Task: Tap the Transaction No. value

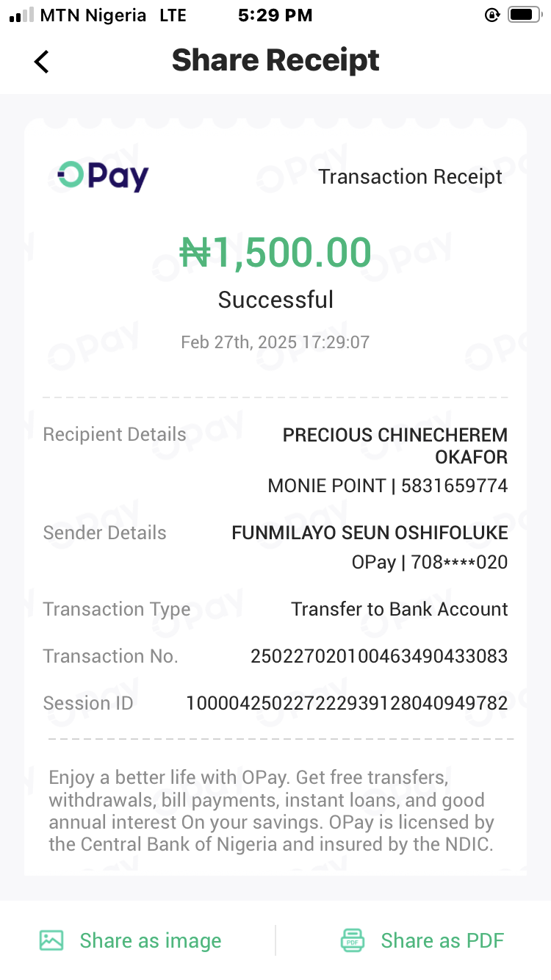Action: pyautogui.click(x=379, y=656)
